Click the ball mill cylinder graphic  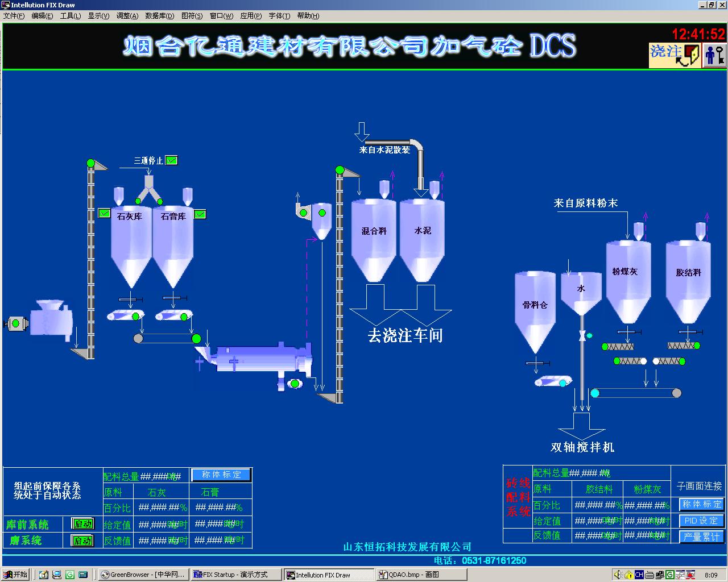click(256, 358)
